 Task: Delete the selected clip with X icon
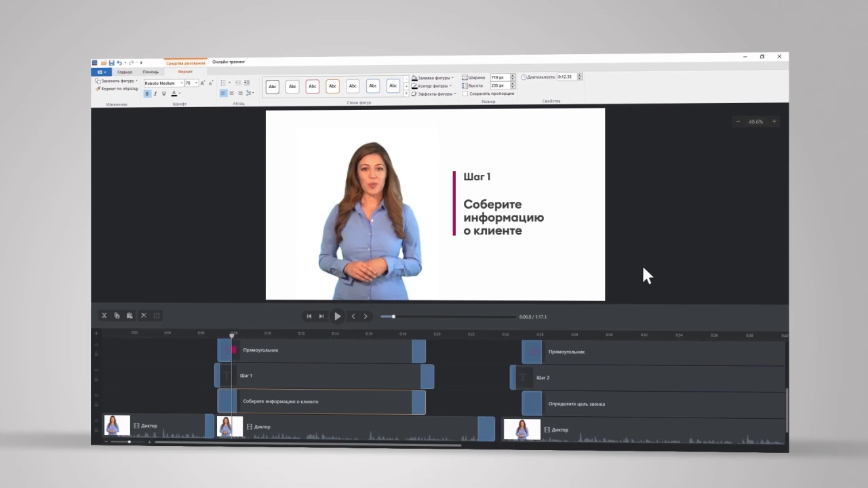coord(143,316)
